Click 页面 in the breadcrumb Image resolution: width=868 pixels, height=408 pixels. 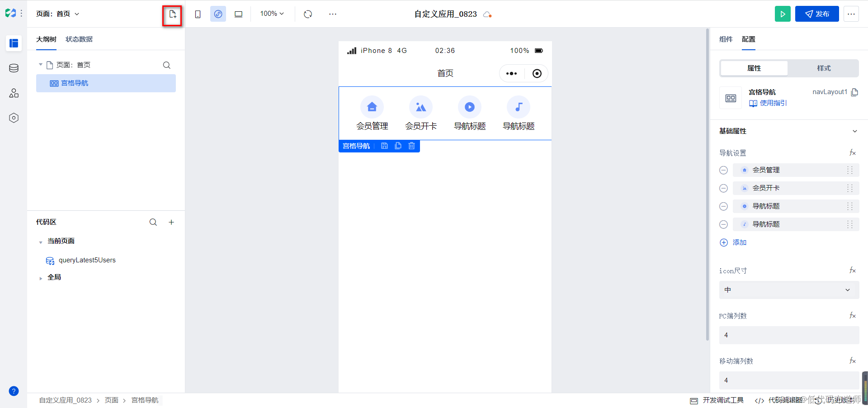click(x=112, y=400)
